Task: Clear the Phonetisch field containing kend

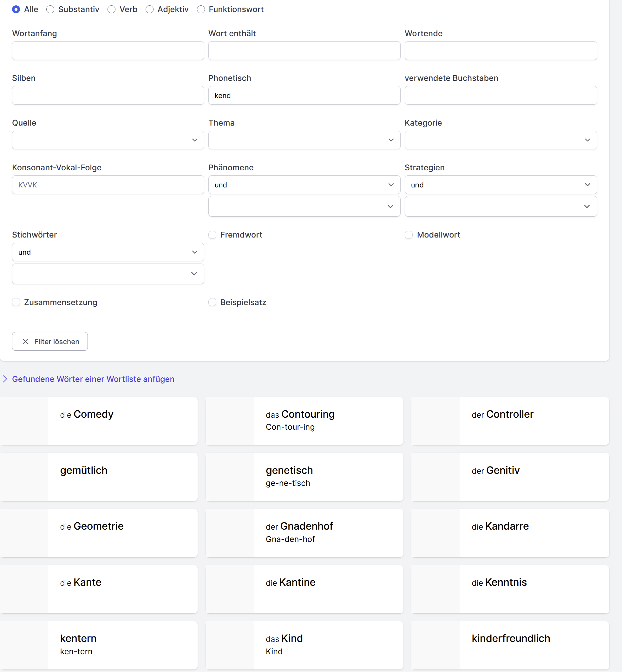Action: pos(304,95)
